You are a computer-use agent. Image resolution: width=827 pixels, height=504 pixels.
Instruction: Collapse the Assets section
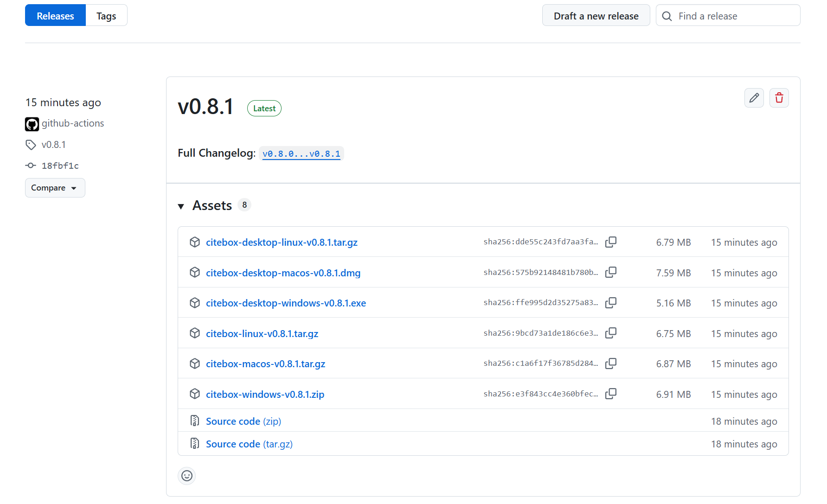coord(181,206)
